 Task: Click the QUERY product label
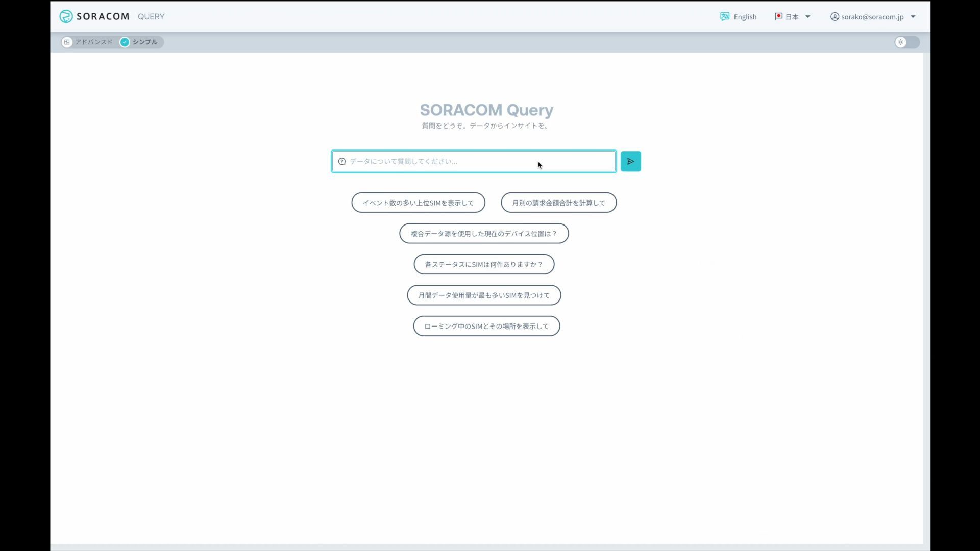[151, 16]
